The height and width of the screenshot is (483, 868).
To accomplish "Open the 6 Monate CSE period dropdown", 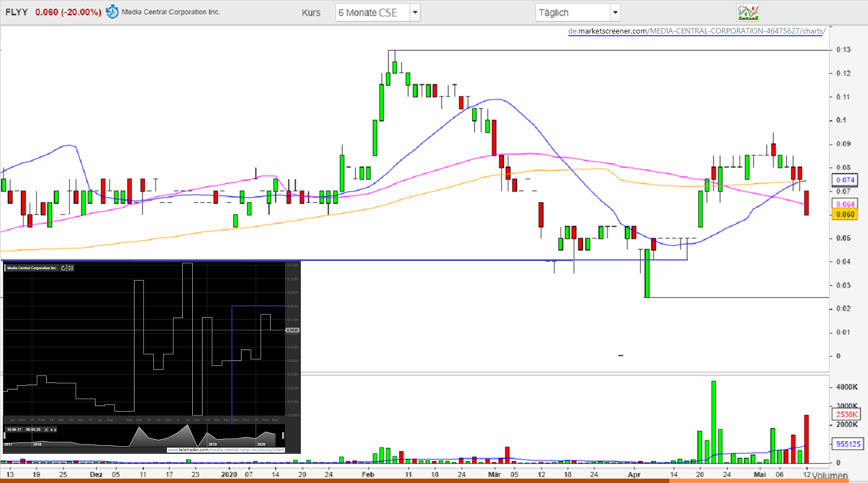I will [x=378, y=13].
